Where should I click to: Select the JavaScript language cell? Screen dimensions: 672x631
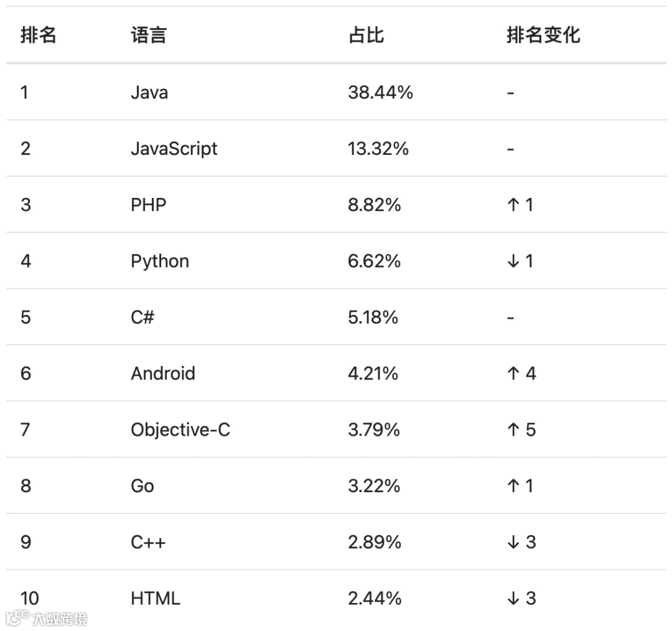(174, 149)
